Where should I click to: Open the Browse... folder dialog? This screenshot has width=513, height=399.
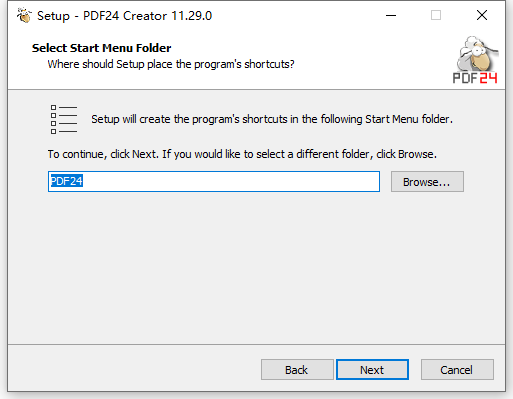coord(427,182)
